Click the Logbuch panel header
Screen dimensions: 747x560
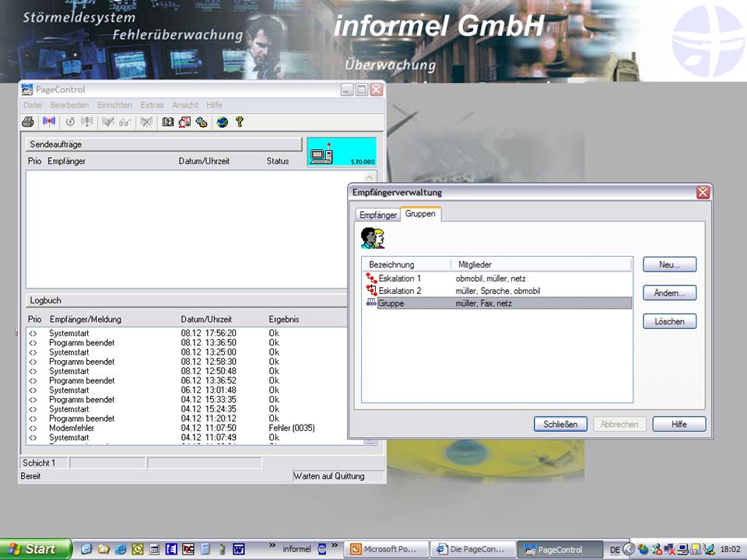click(187, 300)
